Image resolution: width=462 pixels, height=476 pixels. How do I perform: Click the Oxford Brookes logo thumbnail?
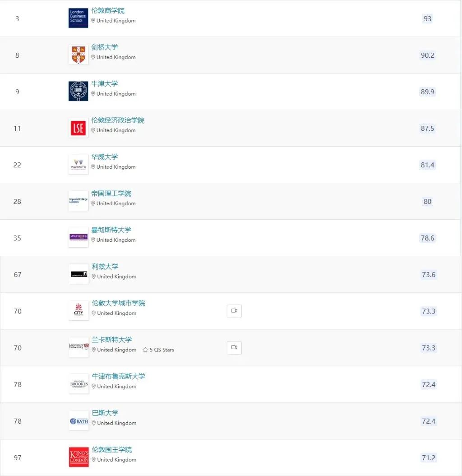[79, 384]
